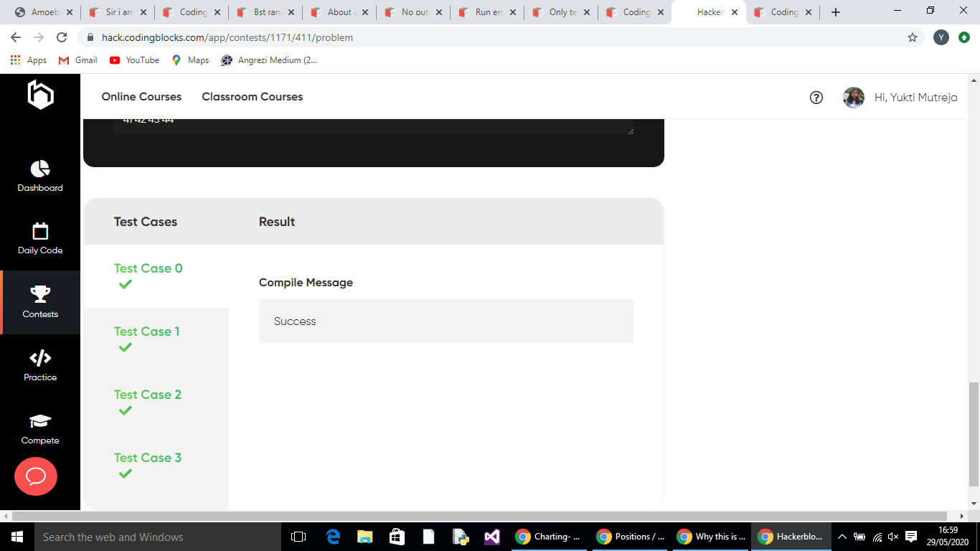
Task: Switch to the 'Why this is' Chrome window
Action: pyautogui.click(x=710, y=537)
